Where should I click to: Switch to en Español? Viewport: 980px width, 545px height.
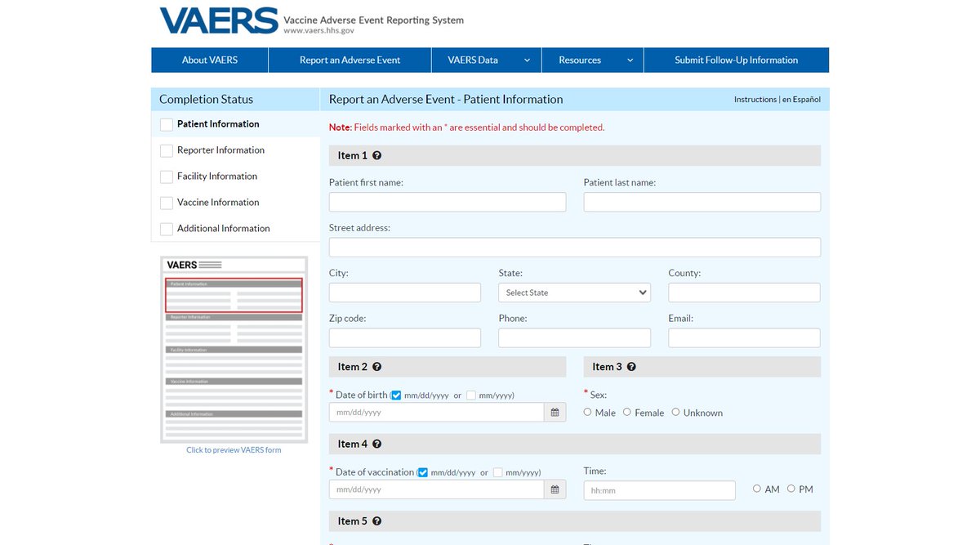click(801, 100)
